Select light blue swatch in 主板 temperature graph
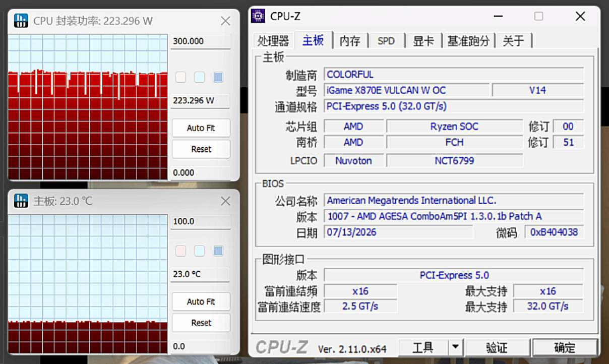This screenshot has height=364, width=609. coord(199,251)
